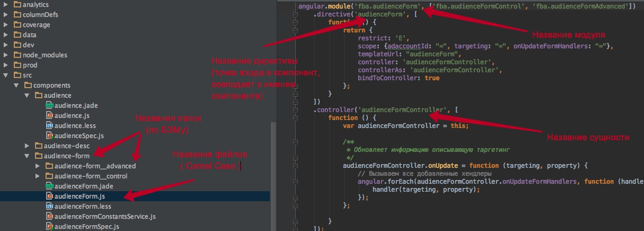Expand the analytics folder arrow
This screenshot has height=231, width=644.
tap(6, 4)
